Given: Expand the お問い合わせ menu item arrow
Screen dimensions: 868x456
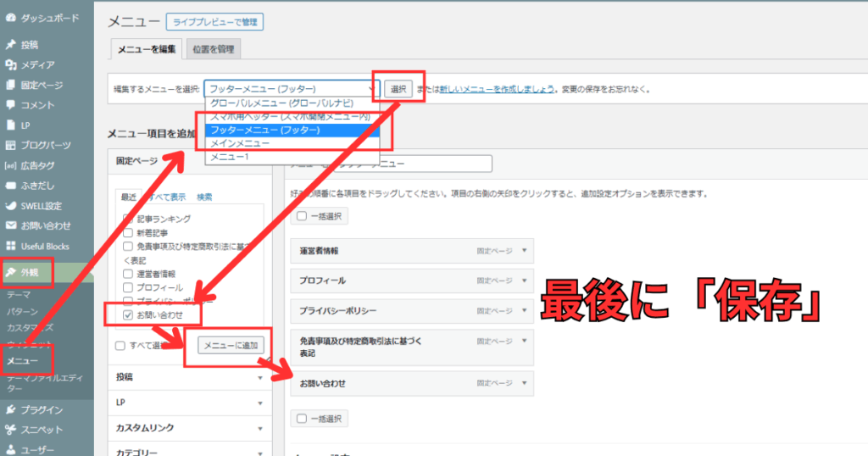Looking at the screenshot, I should (x=524, y=383).
